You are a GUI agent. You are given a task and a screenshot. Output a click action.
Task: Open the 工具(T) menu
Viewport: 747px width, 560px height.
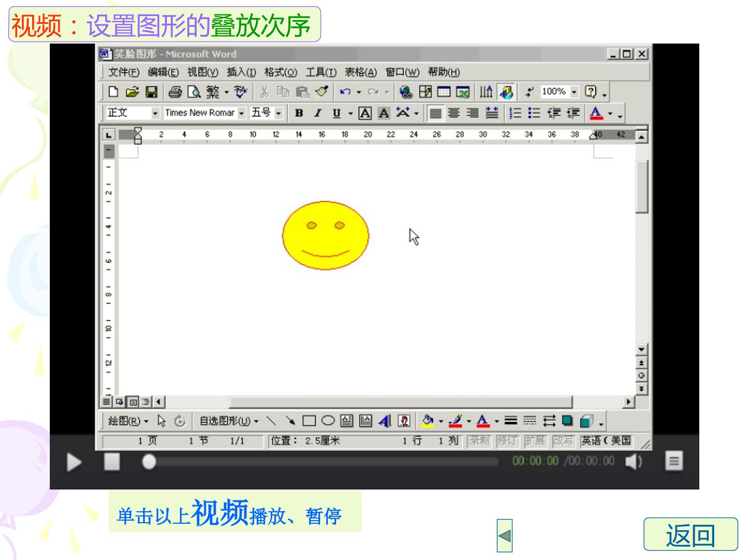click(x=321, y=72)
